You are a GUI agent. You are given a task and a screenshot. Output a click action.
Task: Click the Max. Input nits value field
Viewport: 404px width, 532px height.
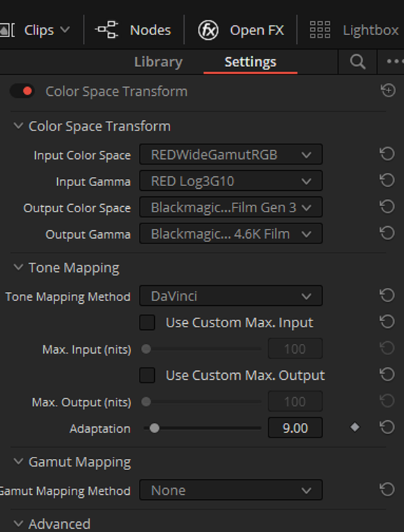click(x=295, y=348)
